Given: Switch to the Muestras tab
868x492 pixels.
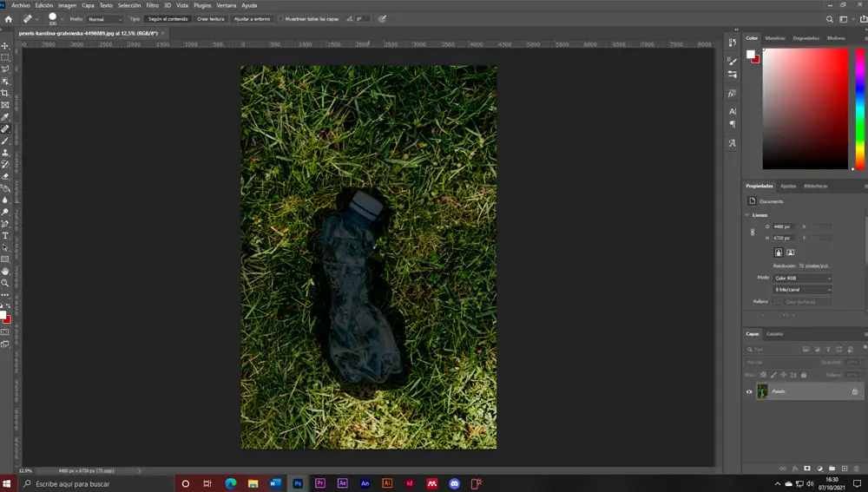Looking at the screenshot, I should pos(775,38).
